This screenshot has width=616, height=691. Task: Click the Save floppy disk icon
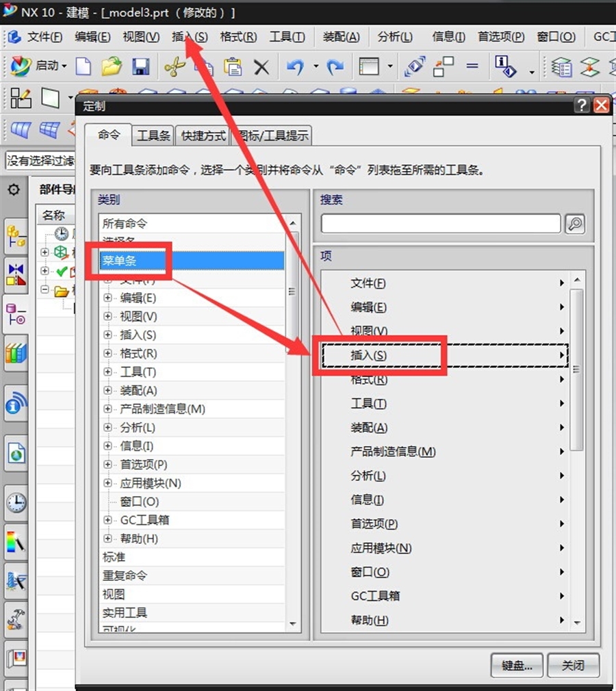(x=141, y=67)
